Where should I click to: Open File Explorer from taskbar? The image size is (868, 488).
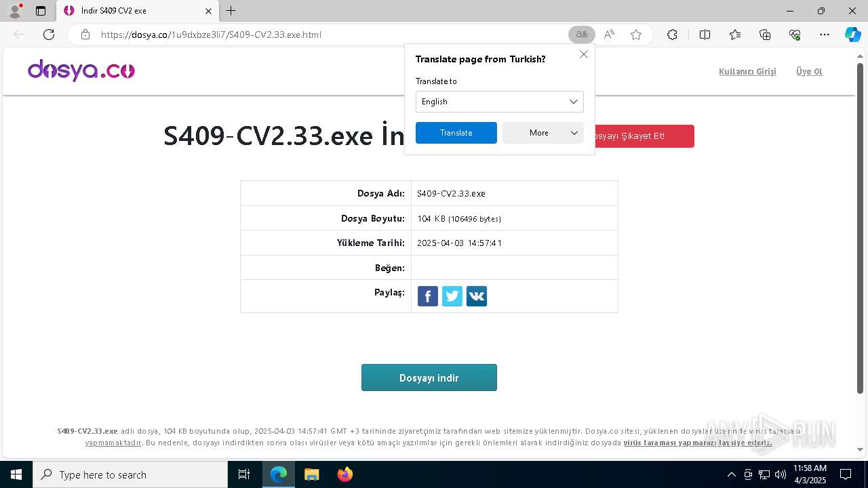(x=312, y=474)
